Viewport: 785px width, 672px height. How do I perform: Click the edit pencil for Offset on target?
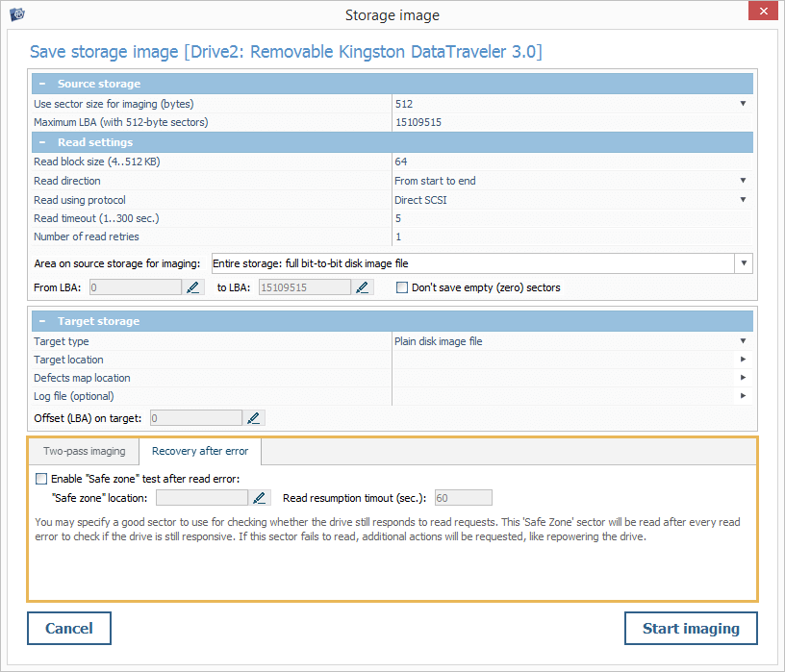pos(253,417)
